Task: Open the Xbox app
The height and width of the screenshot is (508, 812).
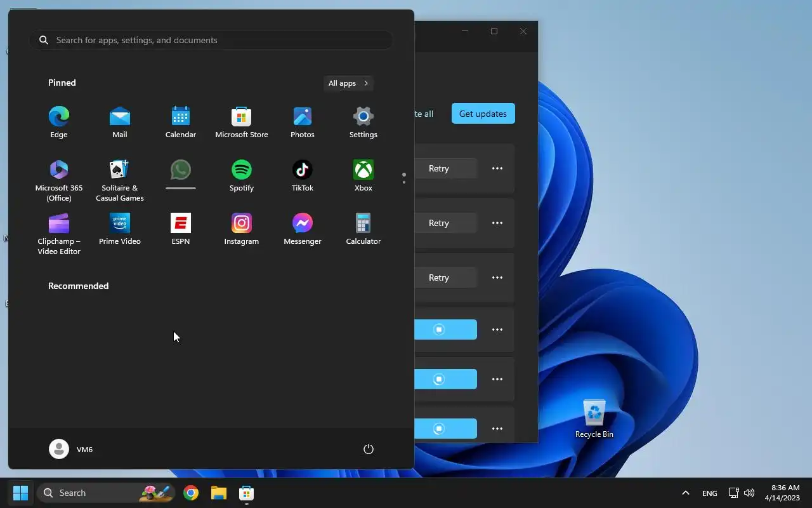Action: [x=363, y=176]
